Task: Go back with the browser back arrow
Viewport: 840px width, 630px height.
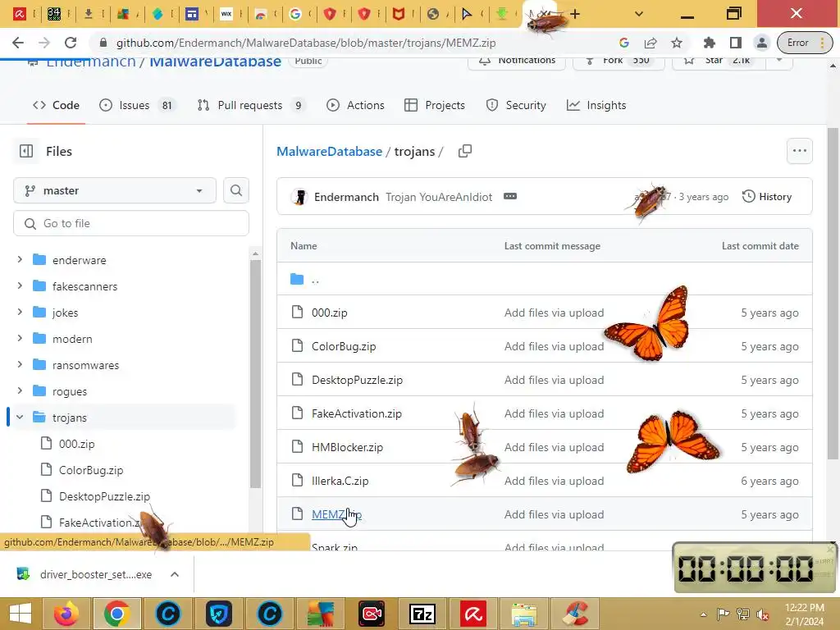Action: (18, 43)
